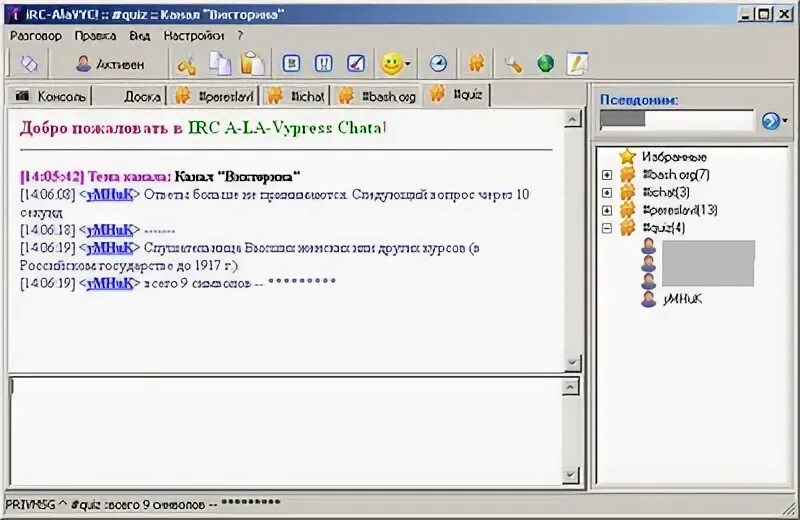Image resolution: width=800 pixels, height=520 pixels.
Task: Switch to the Доска tab
Action: 130,96
